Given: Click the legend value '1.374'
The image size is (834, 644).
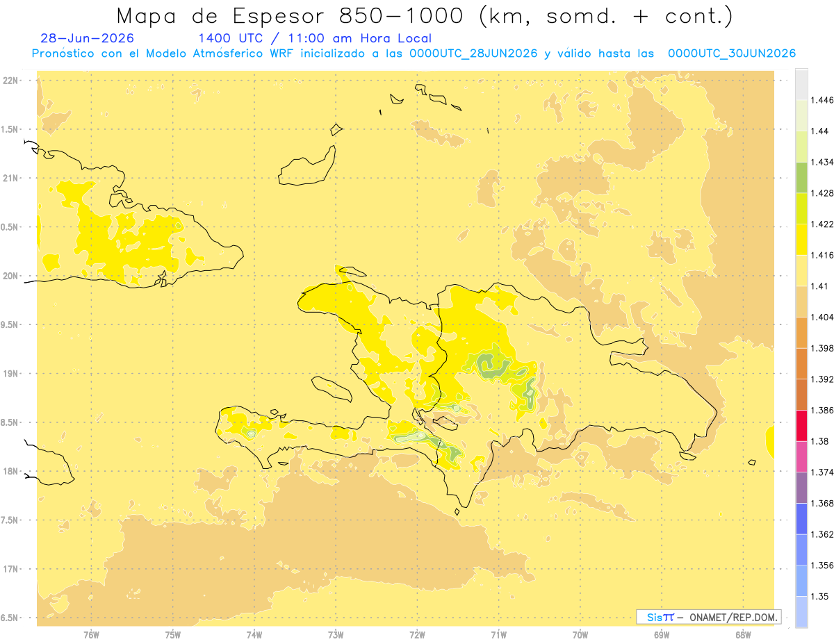Looking at the screenshot, I should point(822,472).
